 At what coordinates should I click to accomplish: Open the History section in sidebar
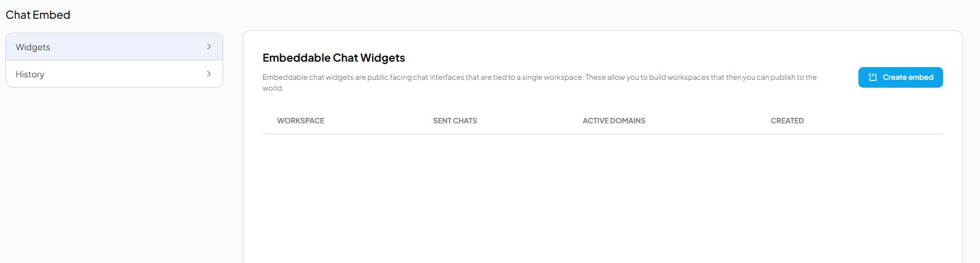point(114,74)
